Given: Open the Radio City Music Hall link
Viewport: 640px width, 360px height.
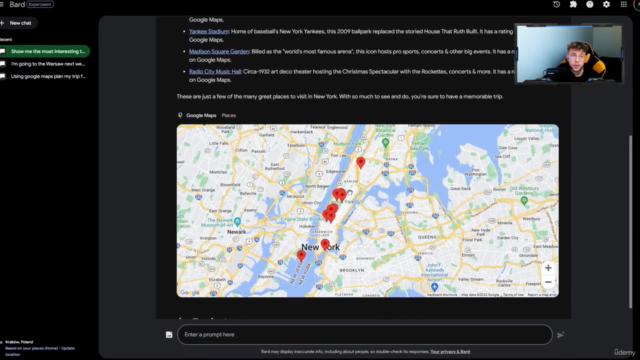Looking at the screenshot, I should (x=215, y=71).
